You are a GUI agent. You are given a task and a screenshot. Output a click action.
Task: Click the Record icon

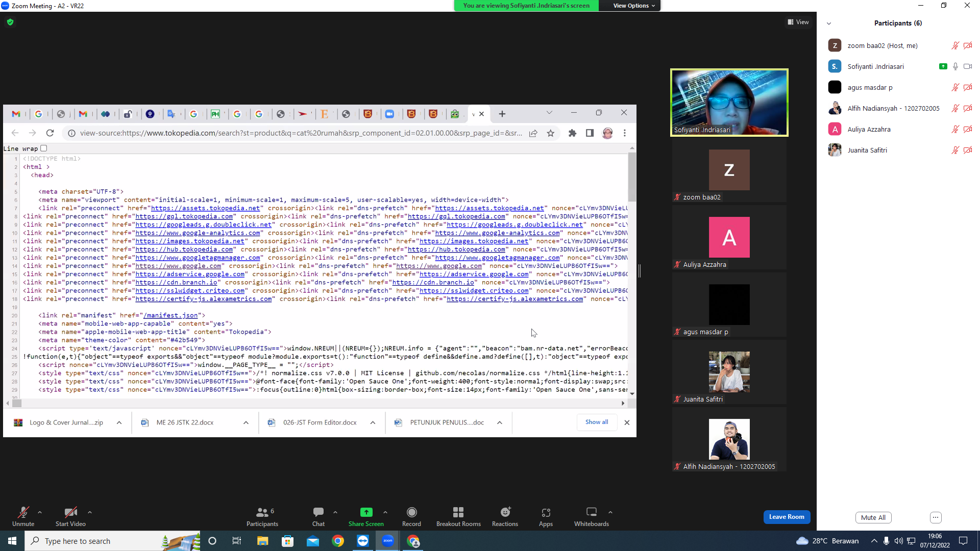pyautogui.click(x=411, y=512)
